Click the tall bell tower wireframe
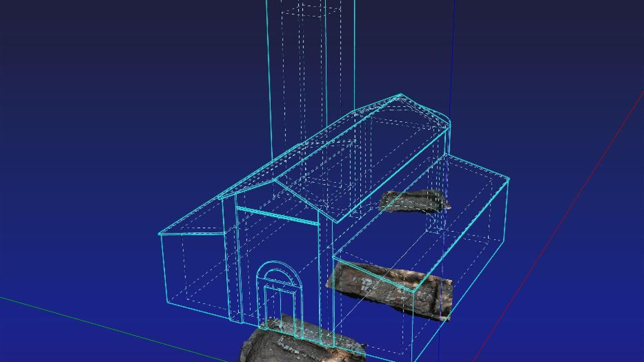Screen dimensions: 644x362 click(x=311, y=77)
